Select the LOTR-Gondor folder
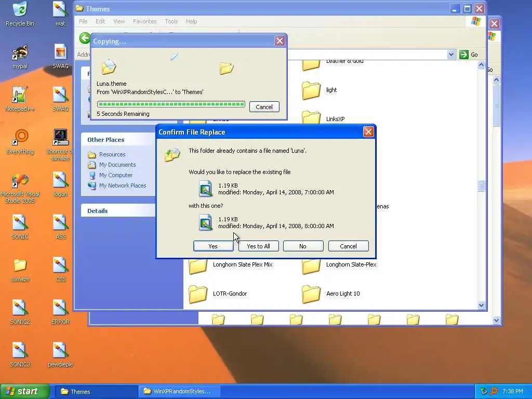532x399 pixels. pyautogui.click(x=218, y=294)
